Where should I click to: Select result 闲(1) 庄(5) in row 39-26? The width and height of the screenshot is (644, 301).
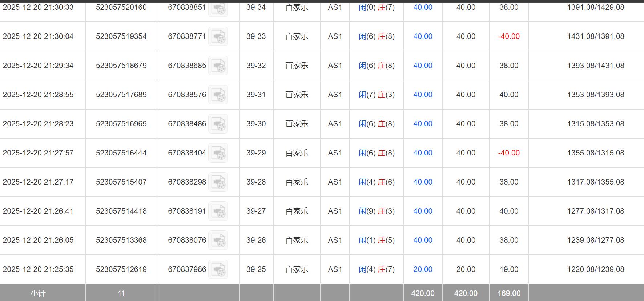click(x=377, y=240)
